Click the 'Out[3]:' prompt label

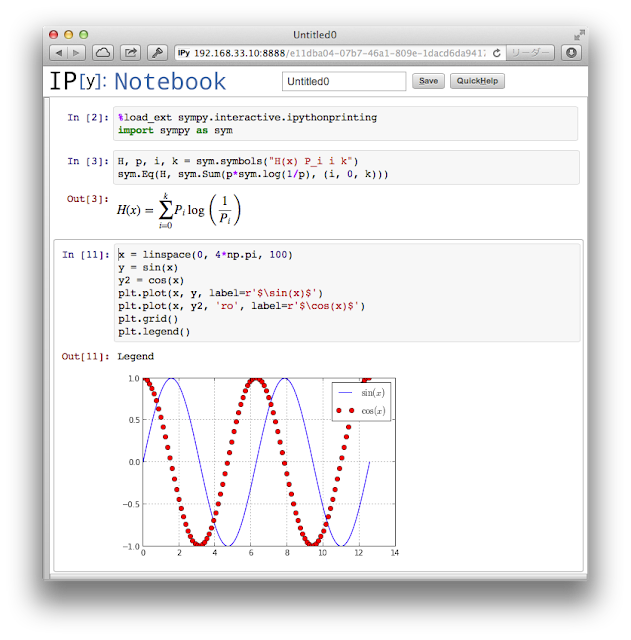coord(88,199)
